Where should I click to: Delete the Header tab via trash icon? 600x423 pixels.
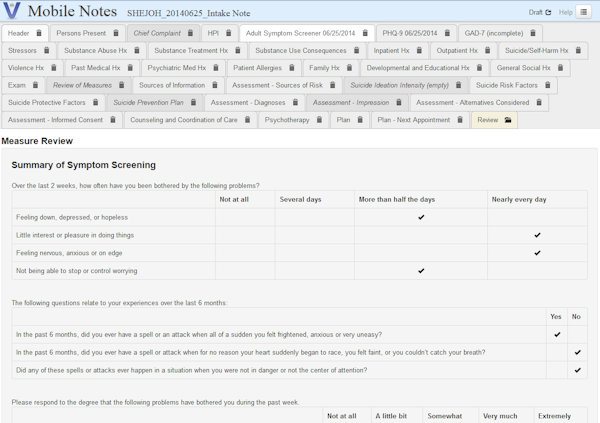coord(39,33)
